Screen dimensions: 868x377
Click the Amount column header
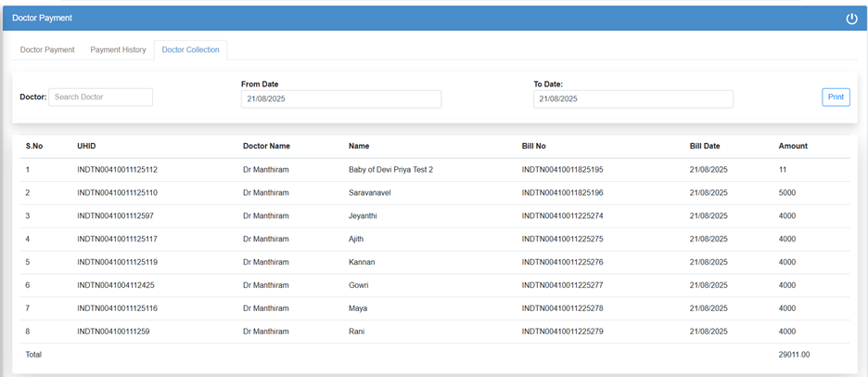pos(793,146)
